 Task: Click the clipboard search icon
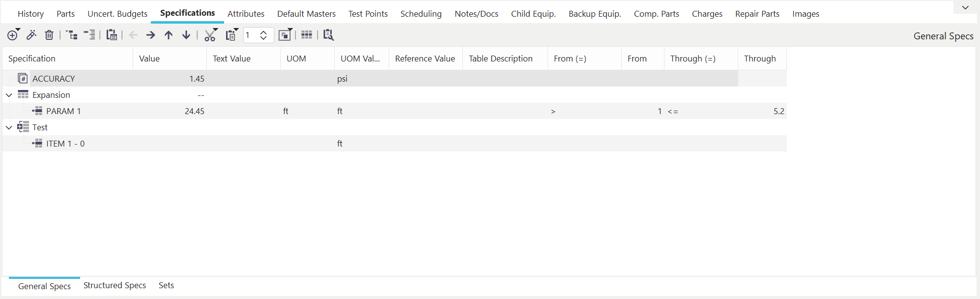click(328, 35)
